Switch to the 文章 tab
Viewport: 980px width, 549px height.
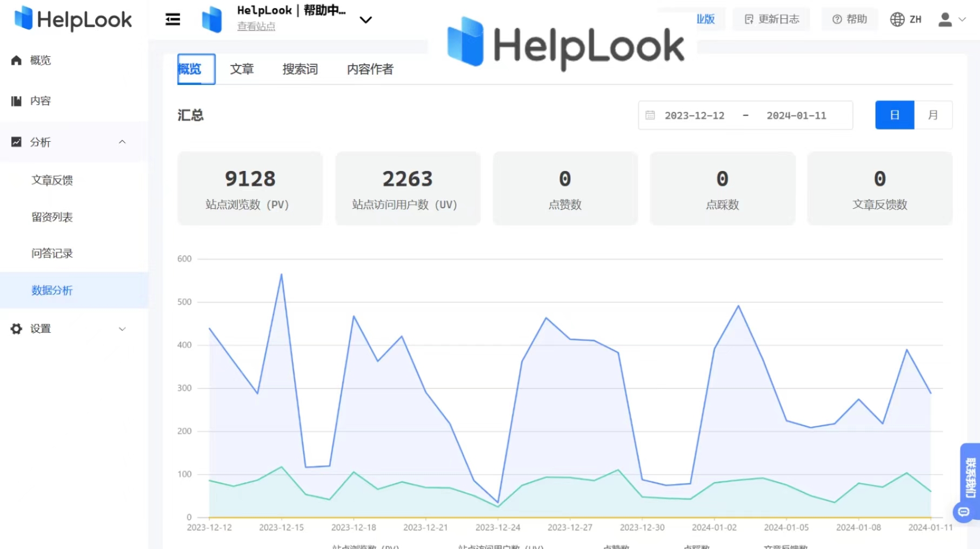coord(242,69)
